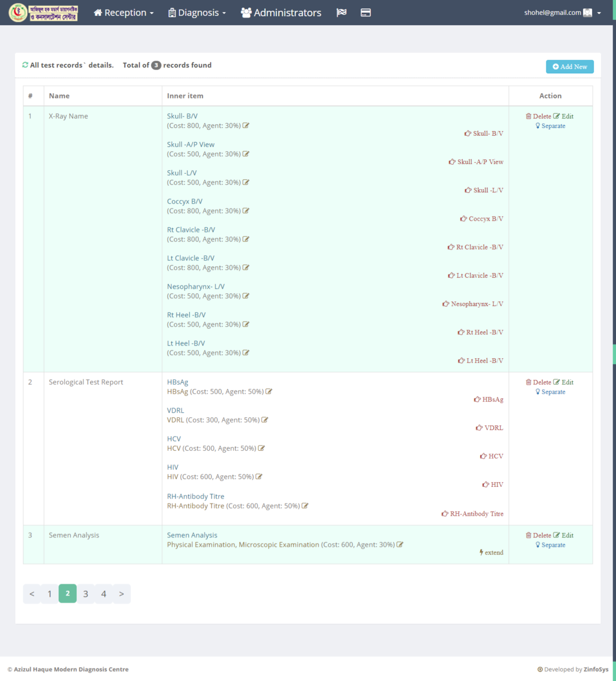616x681 pixels.
Task: Click edit icon next to VDRL cost
Action: [x=265, y=420]
